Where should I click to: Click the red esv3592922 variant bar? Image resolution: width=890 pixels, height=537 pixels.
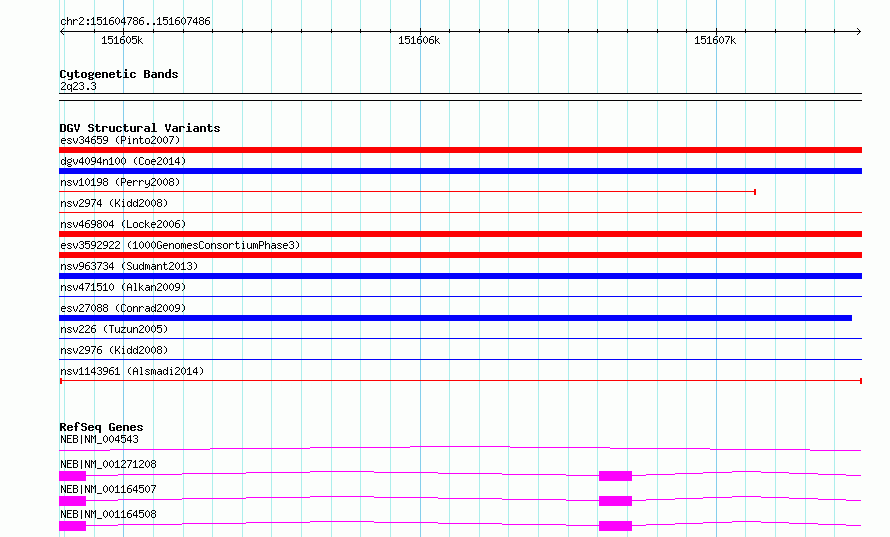[x=460, y=255]
